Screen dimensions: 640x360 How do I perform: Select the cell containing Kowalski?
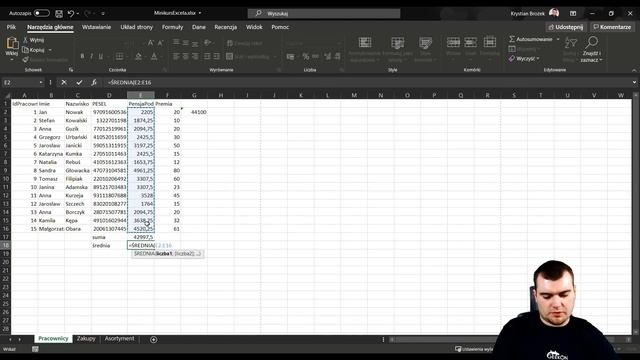[78, 120]
